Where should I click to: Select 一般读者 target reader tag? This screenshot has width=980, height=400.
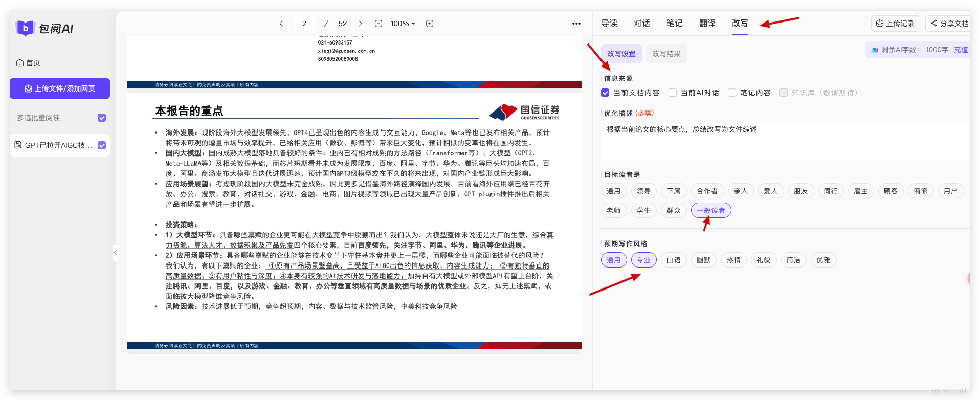711,210
